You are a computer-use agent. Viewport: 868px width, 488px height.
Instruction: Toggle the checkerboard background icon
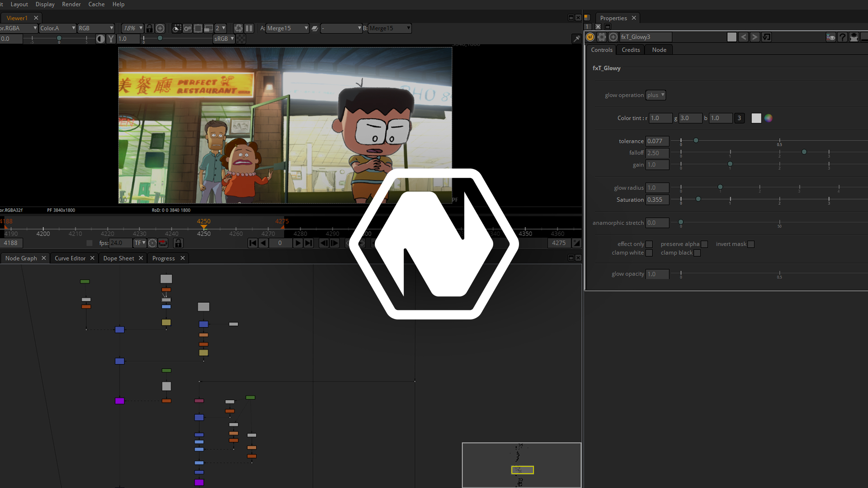click(241, 39)
